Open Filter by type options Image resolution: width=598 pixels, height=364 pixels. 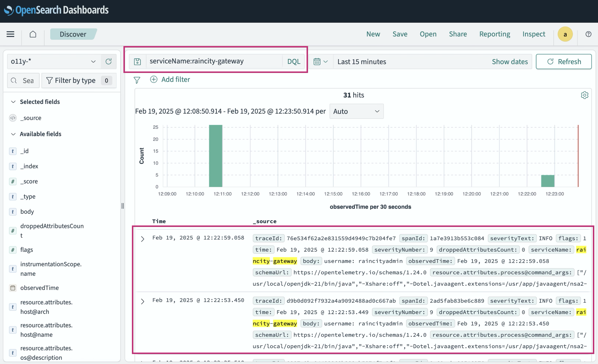tap(79, 80)
